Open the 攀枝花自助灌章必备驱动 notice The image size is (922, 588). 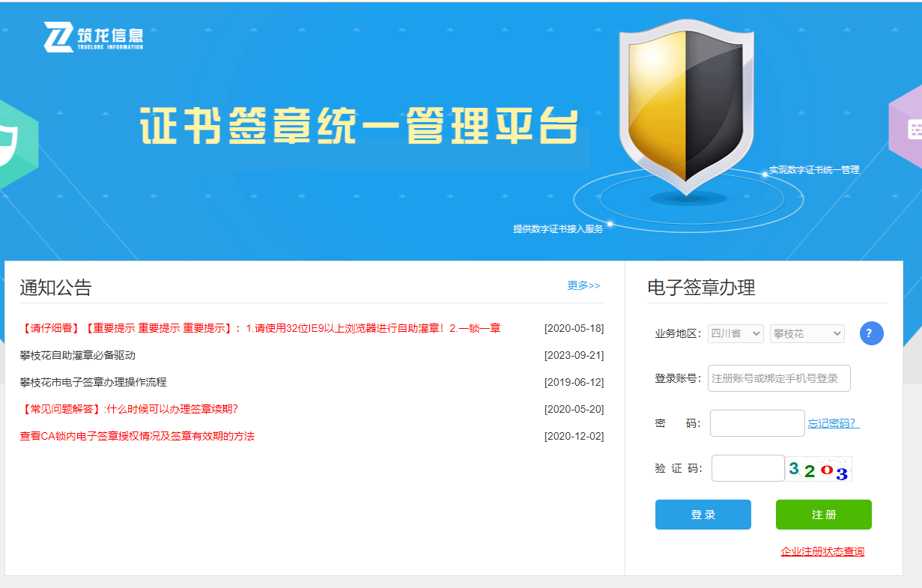tap(78, 355)
